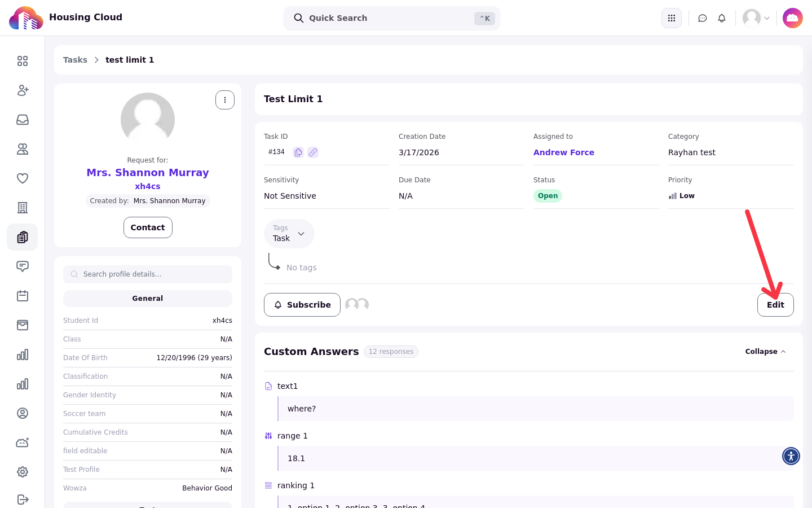Click the profile photo placeholder
The image size is (812, 508).
[x=148, y=120]
